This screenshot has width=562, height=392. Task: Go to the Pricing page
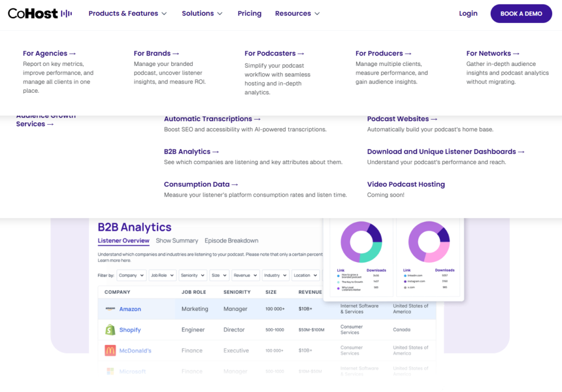[x=249, y=14]
